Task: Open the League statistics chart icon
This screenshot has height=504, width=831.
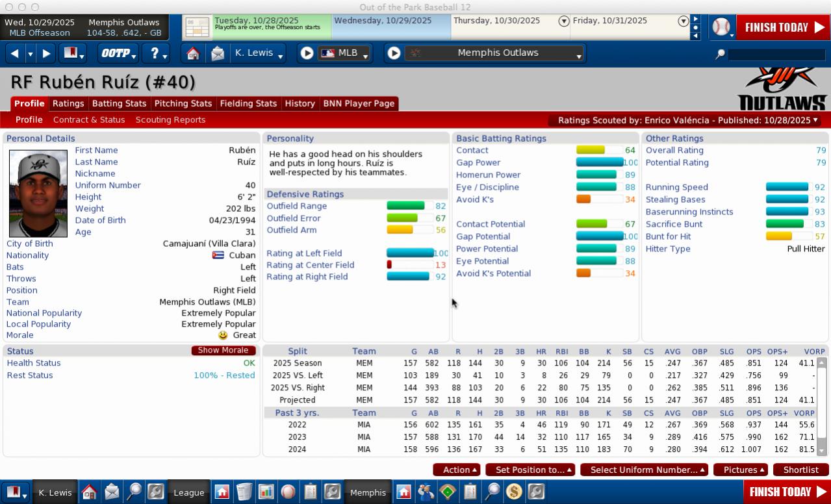Action: (x=266, y=492)
